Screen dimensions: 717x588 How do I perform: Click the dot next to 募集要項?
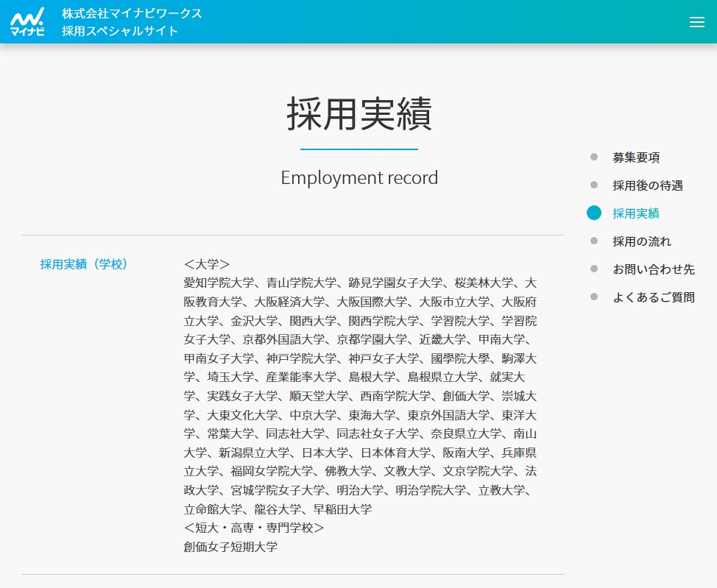(594, 157)
